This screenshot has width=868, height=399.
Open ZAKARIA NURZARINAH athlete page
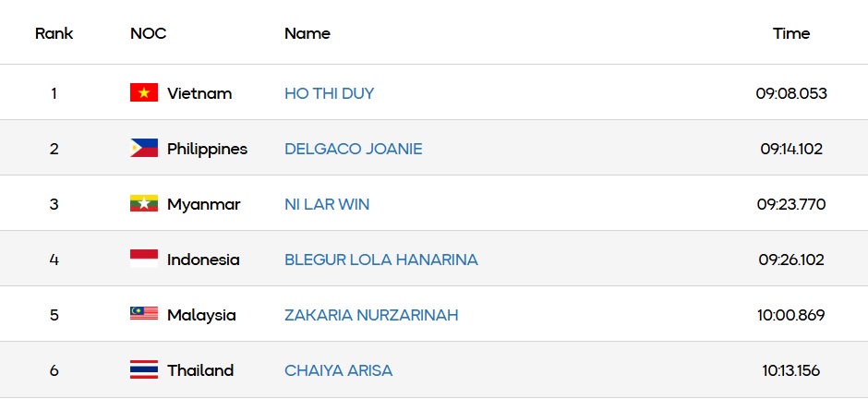coord(371,315)
